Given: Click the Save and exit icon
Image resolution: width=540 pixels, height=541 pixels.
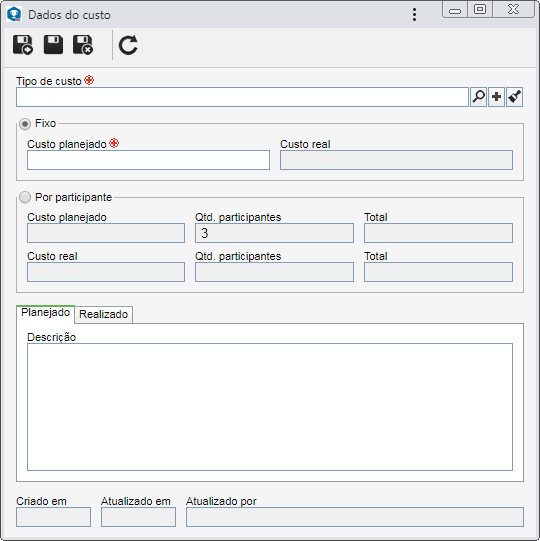Looking at the screenshot, I should (x=83, y=45).
